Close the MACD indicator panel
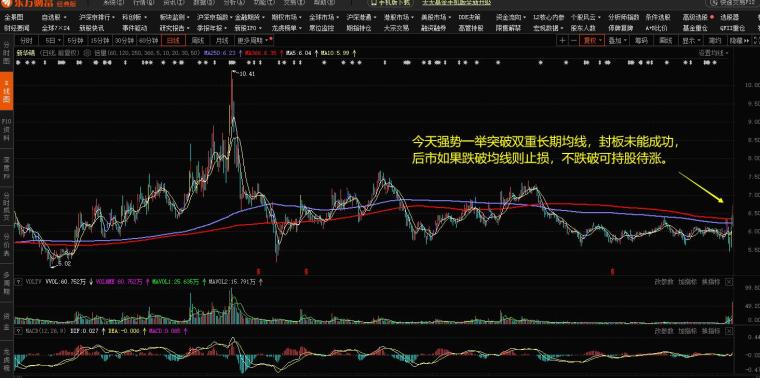Viewport: 760px width, 378px height. coord(729,331)
